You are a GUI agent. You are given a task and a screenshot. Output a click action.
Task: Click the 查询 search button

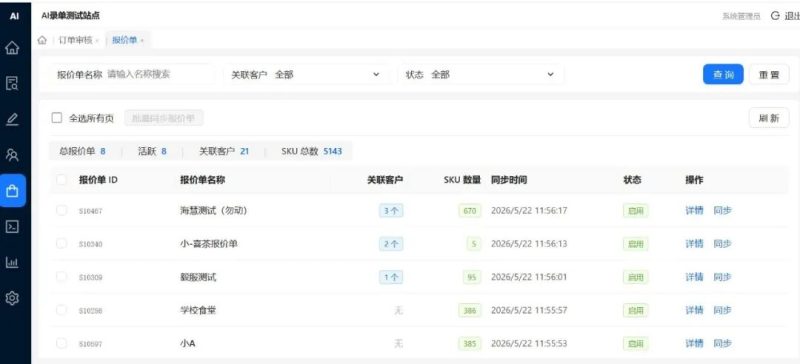[723, 75]
